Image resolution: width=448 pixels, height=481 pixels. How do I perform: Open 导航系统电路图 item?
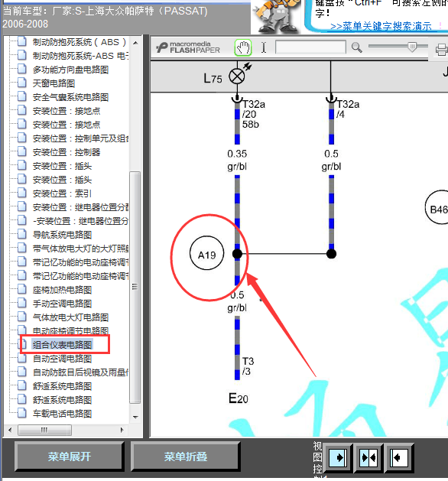coord(63,235)
